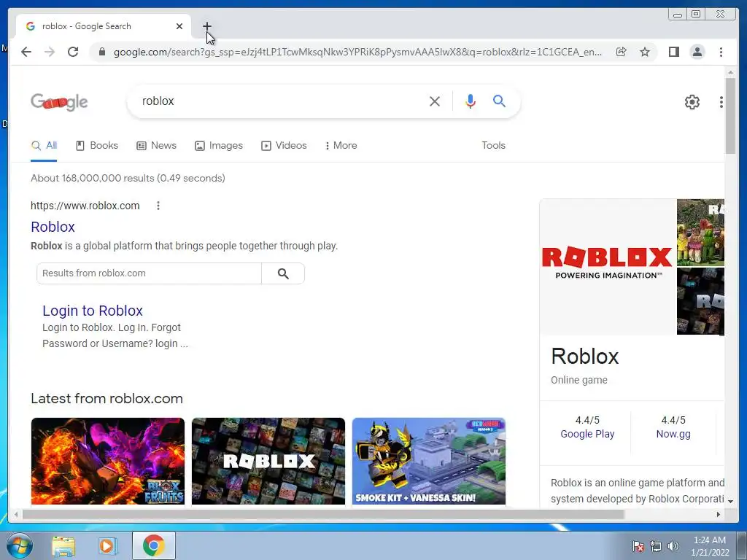Toggle the Chrome side panel

(x=673, y=52)
